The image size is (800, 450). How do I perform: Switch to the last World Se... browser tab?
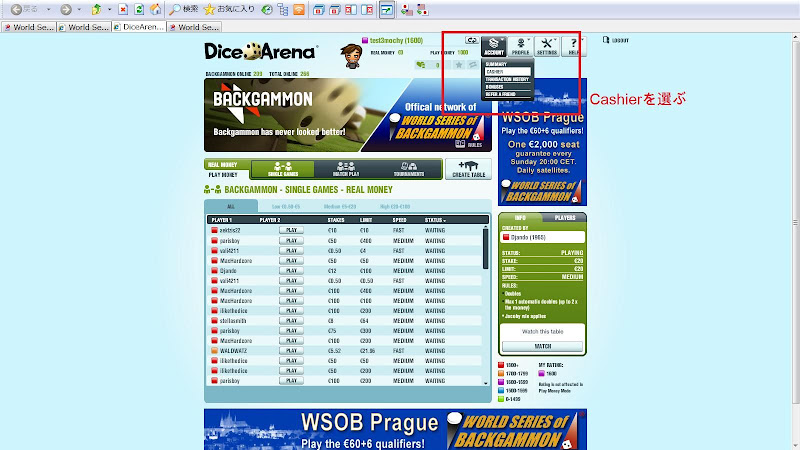pyautogui.click(x=194, y=27)
